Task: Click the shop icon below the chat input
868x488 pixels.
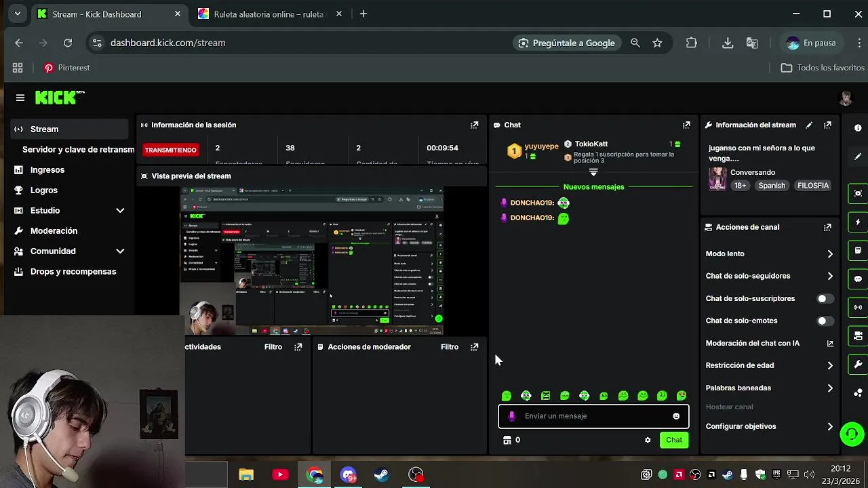Action: click(x=507, y=440)
